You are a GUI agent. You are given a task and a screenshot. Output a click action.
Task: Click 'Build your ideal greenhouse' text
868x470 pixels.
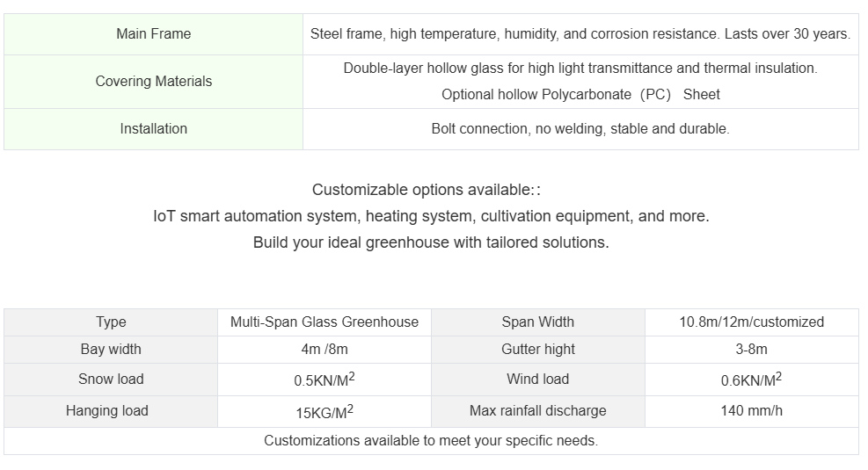click(431, 242)
